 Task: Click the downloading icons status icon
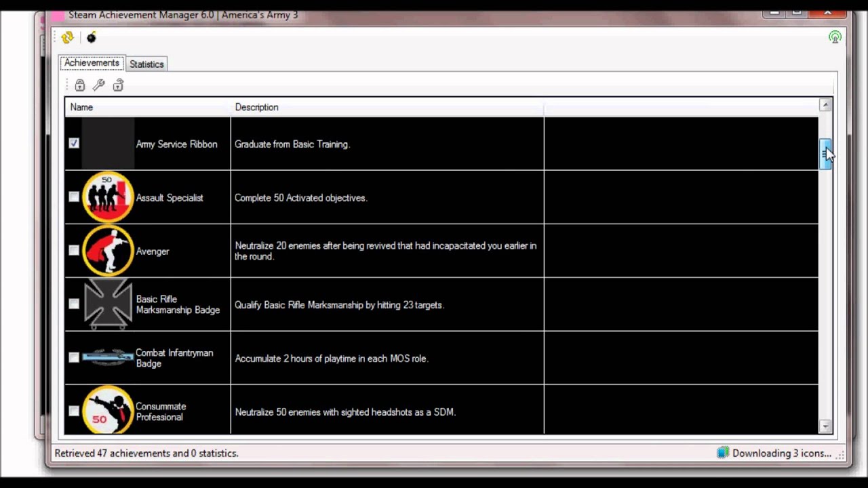(x=723, y=453)
